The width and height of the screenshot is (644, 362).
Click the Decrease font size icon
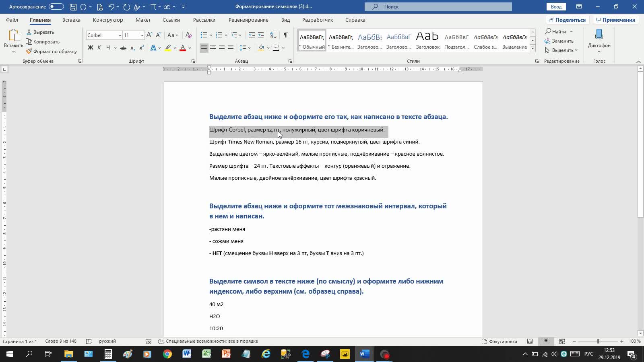point(158,35)
